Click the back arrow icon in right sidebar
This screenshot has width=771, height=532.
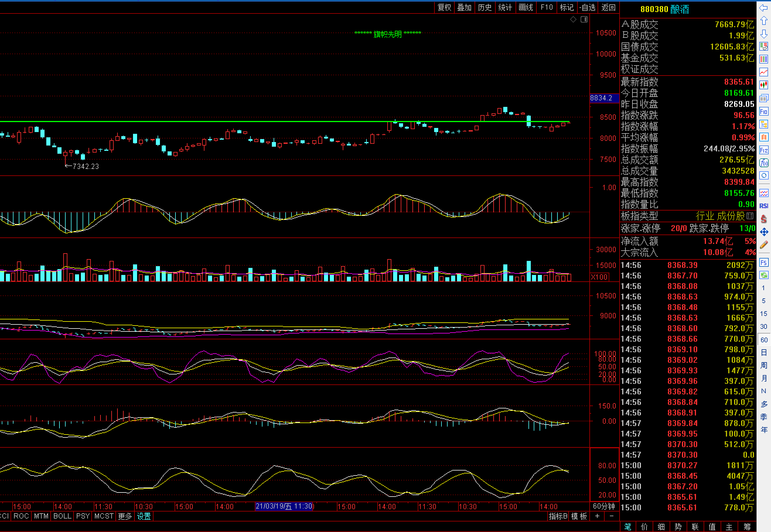point(764,8)
